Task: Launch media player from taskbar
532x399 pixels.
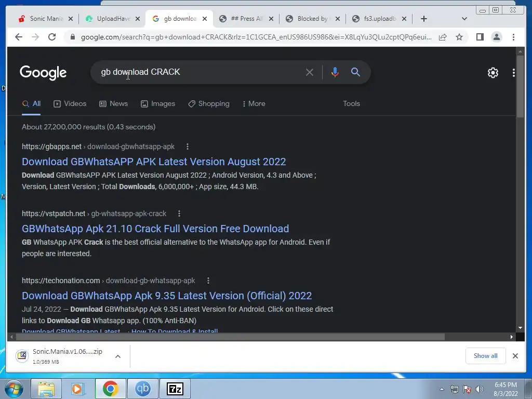Action: (x=78, y=389)
